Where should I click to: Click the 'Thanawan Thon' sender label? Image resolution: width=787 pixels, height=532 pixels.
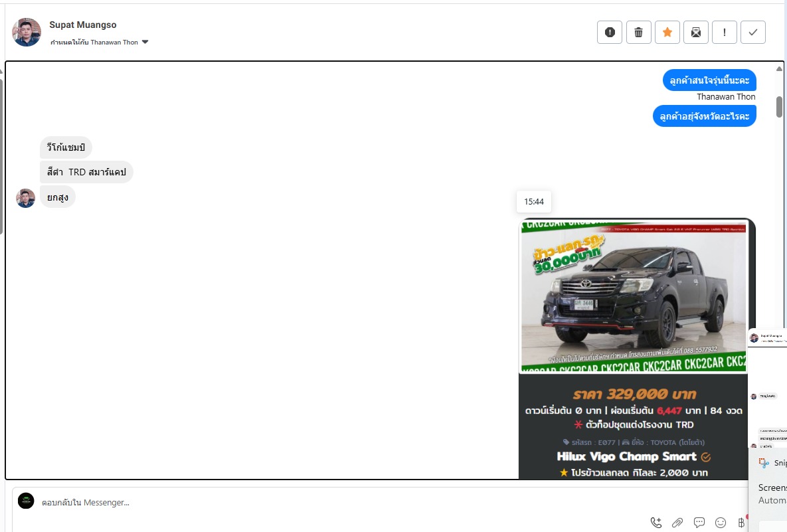coord(726,97)
